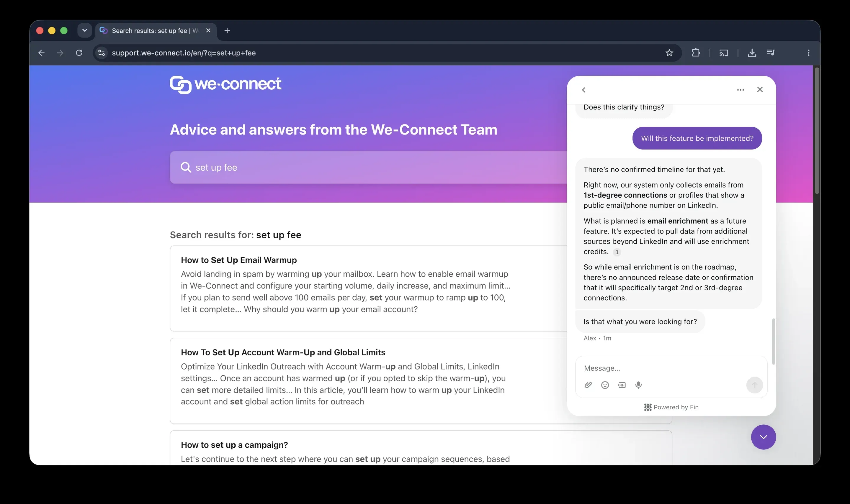Click the 'Powered by Fin' link
This screenshot has width=850, height=504.
[x=671, y=407]
